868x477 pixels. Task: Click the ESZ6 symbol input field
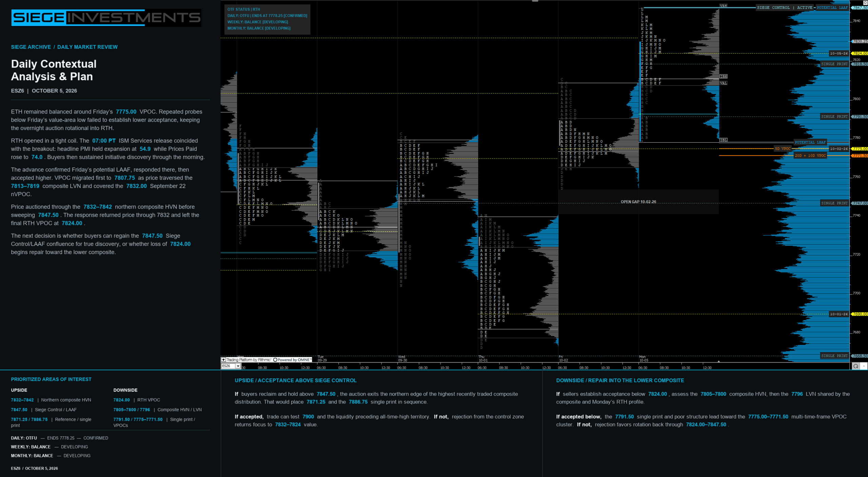tap(229, 366)
